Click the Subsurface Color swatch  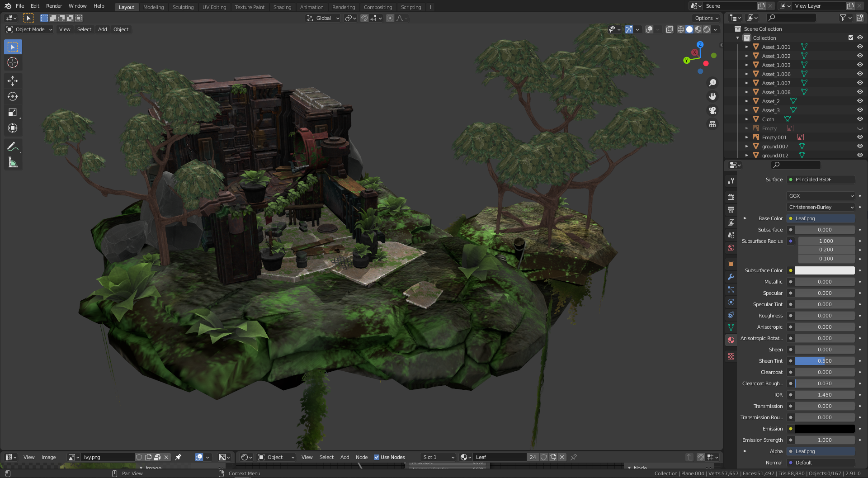pyautogui.click(x=824, y=270)
